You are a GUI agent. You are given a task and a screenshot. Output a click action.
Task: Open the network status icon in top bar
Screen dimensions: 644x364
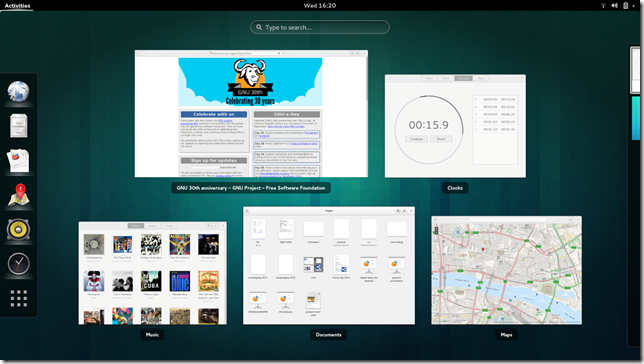(x=603, y=5)
